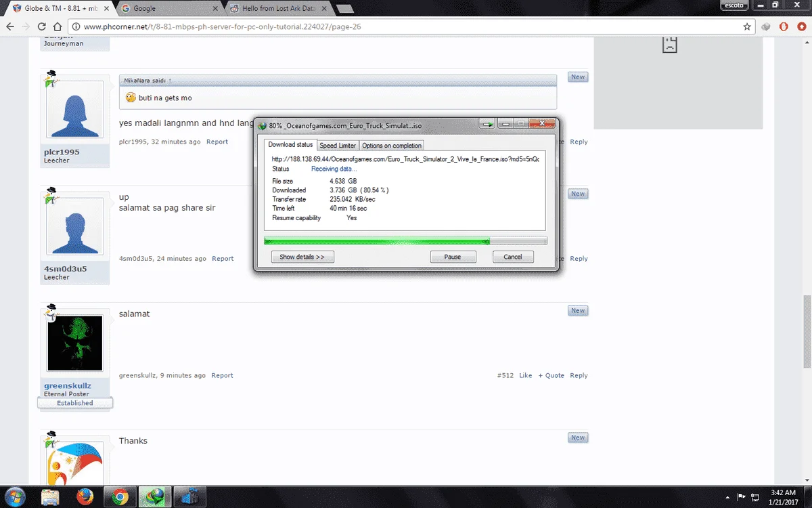Report 4sm0d3u5's post
Image resolution: width=812 pixels, height=508 pixels.
(x=223, y=259)
